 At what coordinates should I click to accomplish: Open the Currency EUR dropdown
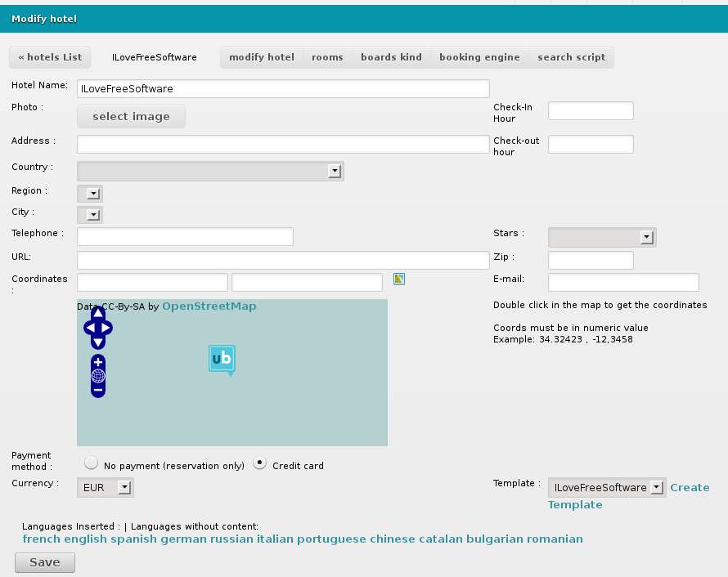pos(106,487)
